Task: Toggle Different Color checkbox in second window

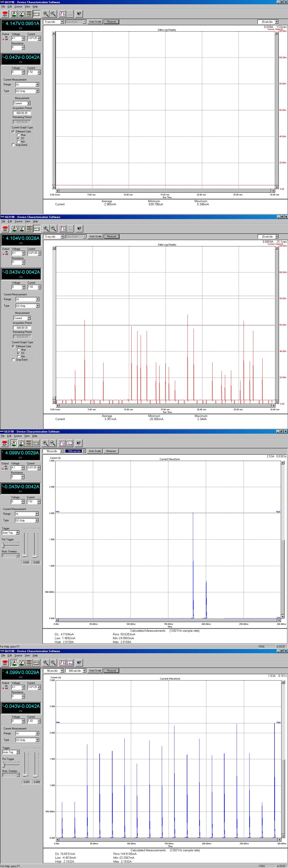Action: pyautogui.click(x=14, y=346)
